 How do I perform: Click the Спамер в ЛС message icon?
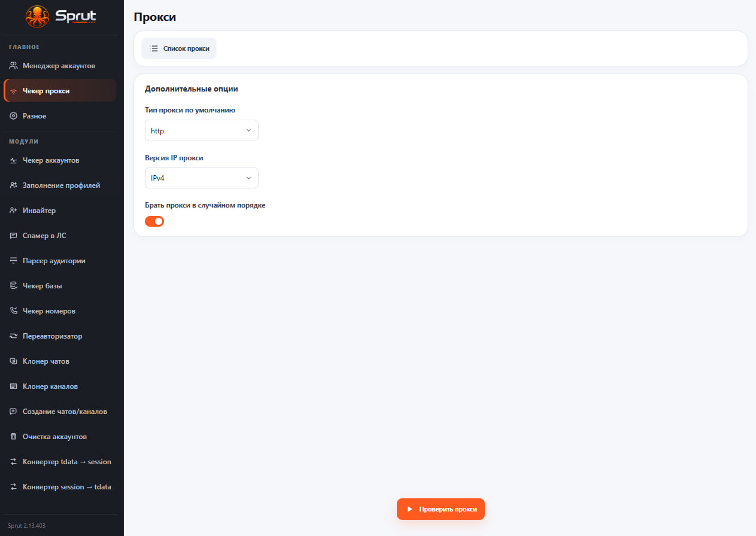pyautogui.click(x=13, y=236)
